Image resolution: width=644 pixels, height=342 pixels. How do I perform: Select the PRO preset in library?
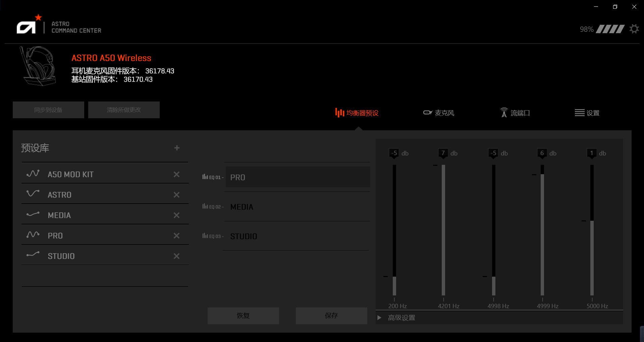[105, 235]
